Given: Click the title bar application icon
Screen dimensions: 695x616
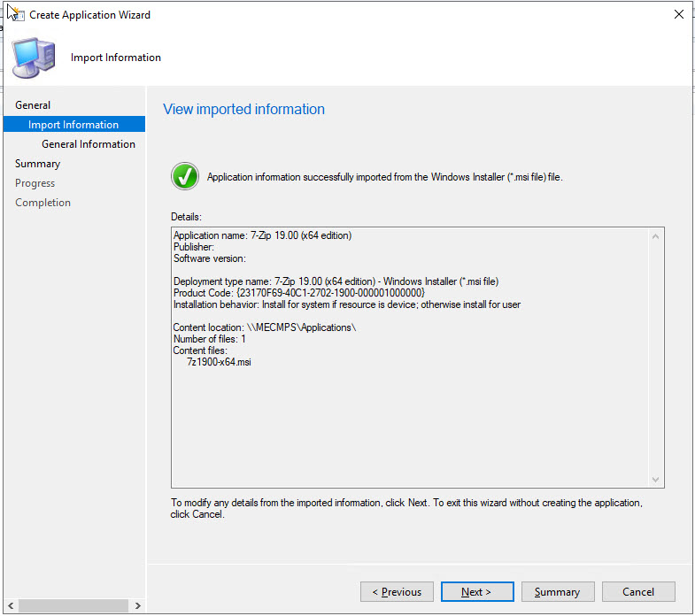Looking at the screenshot, I should (15, 14).
